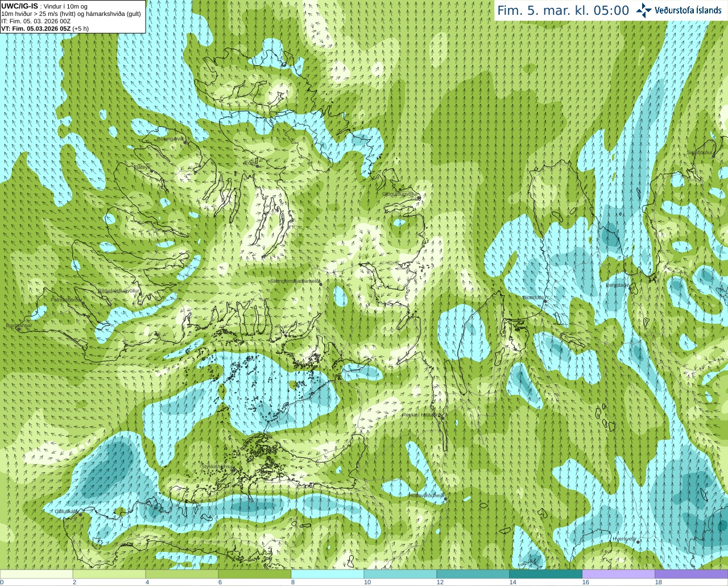Click the legend value '16'
This screenshot has width=728, height=586.
[x=585, y=582]
